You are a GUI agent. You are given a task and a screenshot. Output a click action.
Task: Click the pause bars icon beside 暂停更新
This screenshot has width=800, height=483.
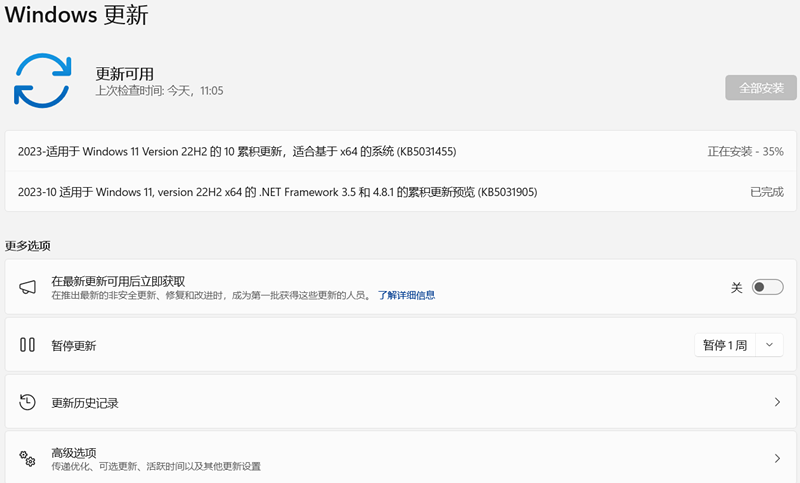[27, 345]
